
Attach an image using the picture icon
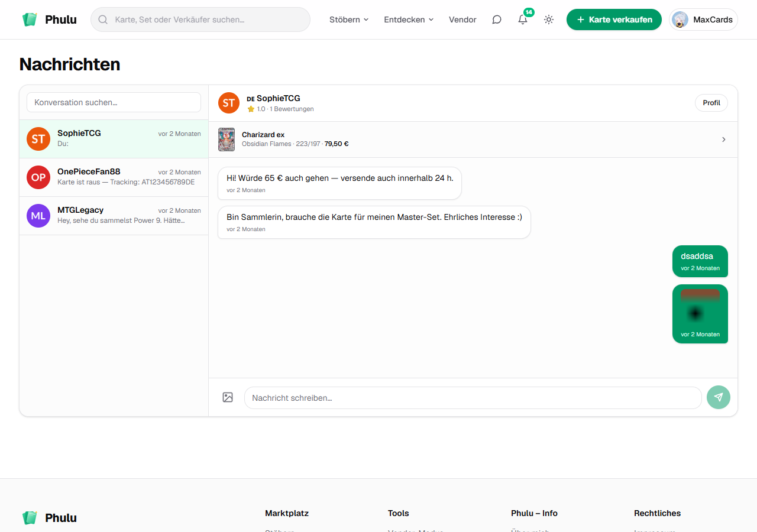(228, 397)
